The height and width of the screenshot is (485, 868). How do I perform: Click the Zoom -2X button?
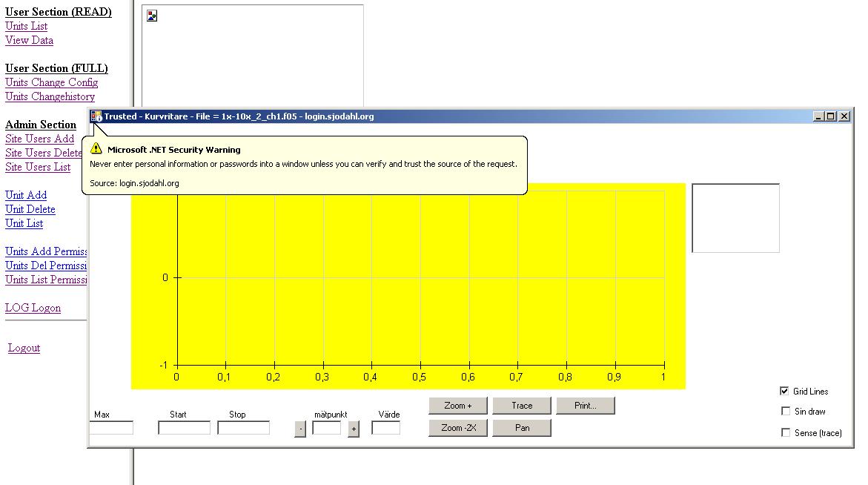pos(458,428)
